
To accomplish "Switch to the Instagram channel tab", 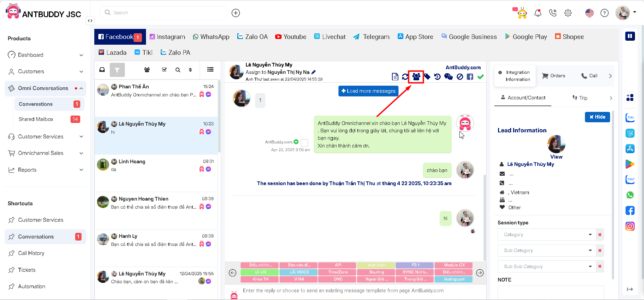I will coord(167,37).
